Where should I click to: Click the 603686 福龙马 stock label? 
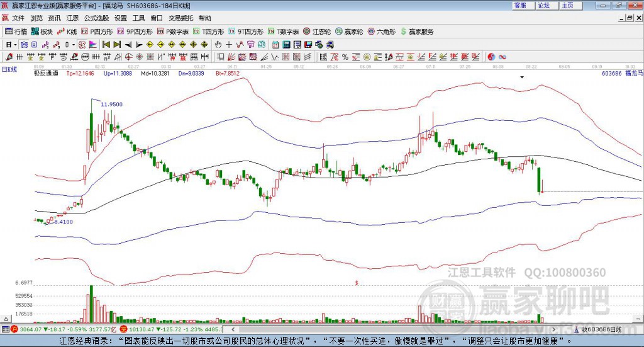[622, 73]
